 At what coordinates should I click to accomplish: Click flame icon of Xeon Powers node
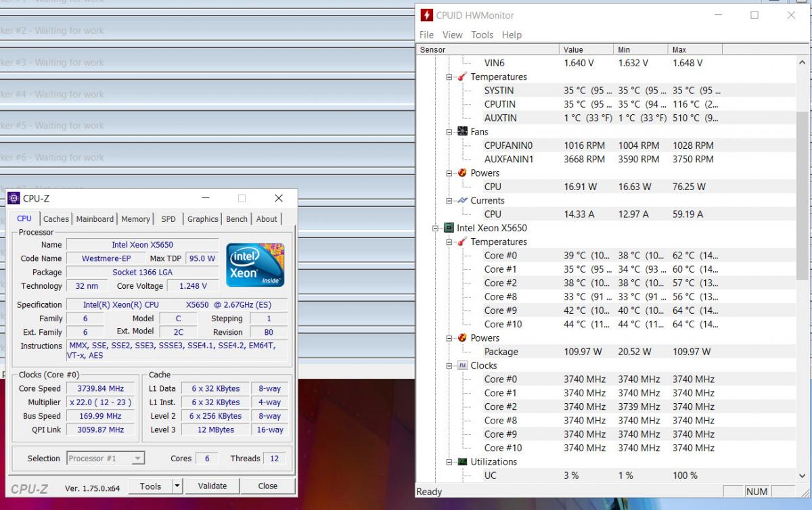[461, 338]
